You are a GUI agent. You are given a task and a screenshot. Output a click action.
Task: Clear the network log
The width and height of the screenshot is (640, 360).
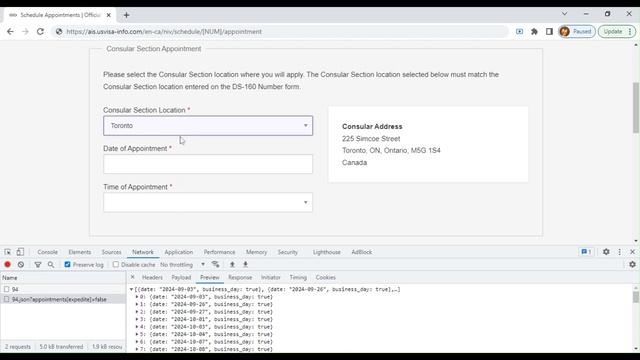(21, 264)
